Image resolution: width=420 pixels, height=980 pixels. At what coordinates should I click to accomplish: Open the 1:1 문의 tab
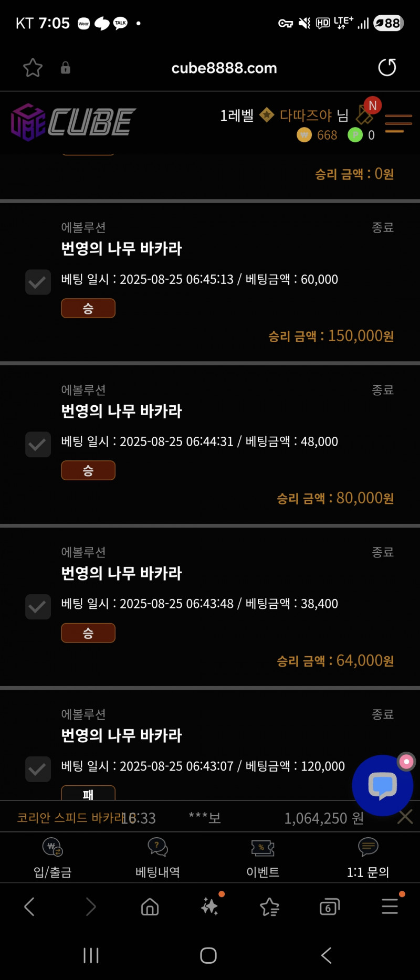(x=367, y=858)
